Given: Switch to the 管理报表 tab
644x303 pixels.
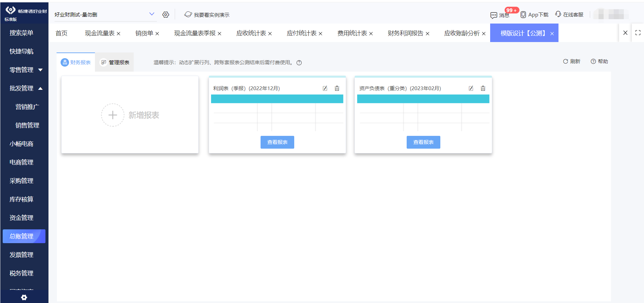Looking at the screenshot, I should click(x=114, y=62).
